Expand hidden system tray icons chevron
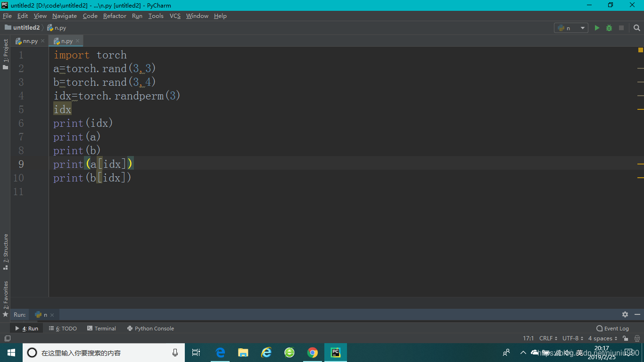Viewport: 644px width, 362px height. pyautogui.click(x=523, y=353)
